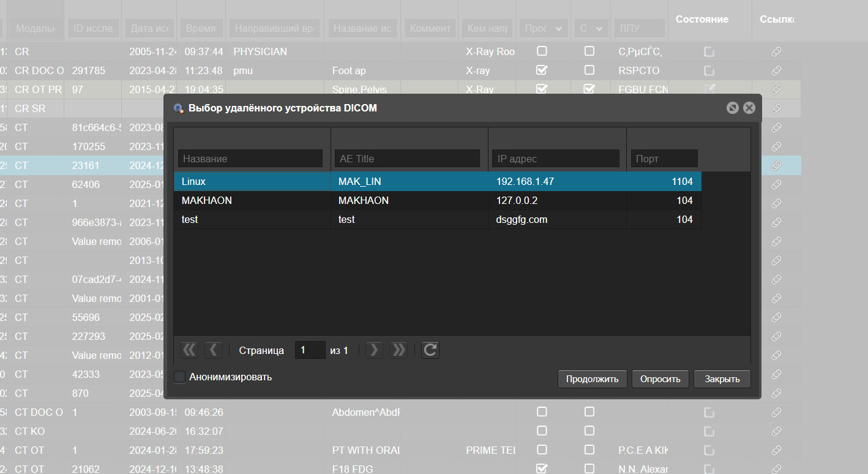Click the Дата исследования filter field
The image size is (868, 474).
point(150,28)
